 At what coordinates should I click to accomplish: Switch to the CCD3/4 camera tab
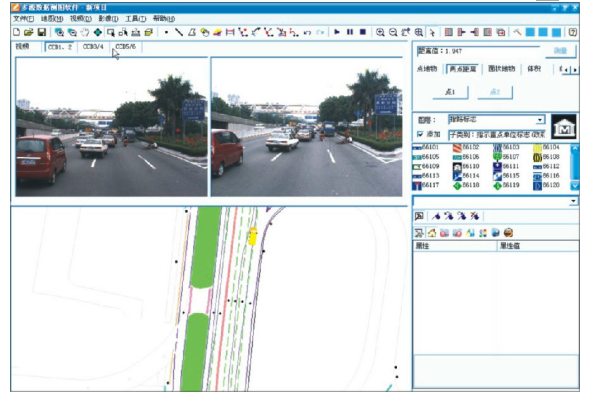93,47
